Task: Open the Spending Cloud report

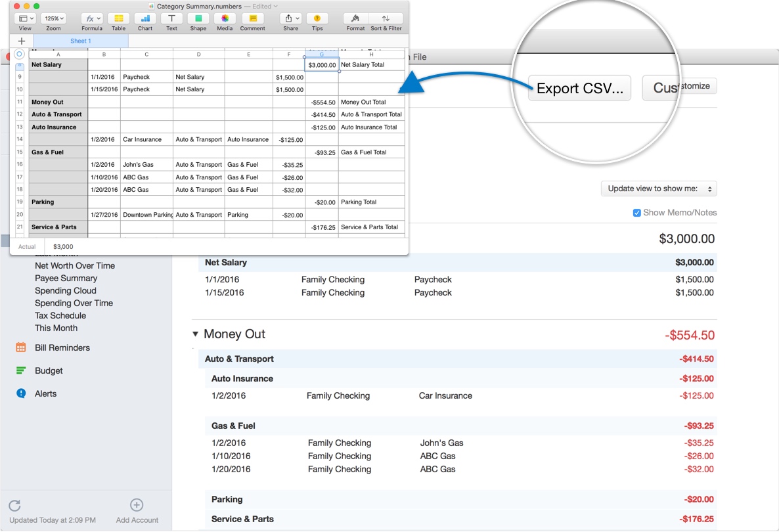Action: 66,290
